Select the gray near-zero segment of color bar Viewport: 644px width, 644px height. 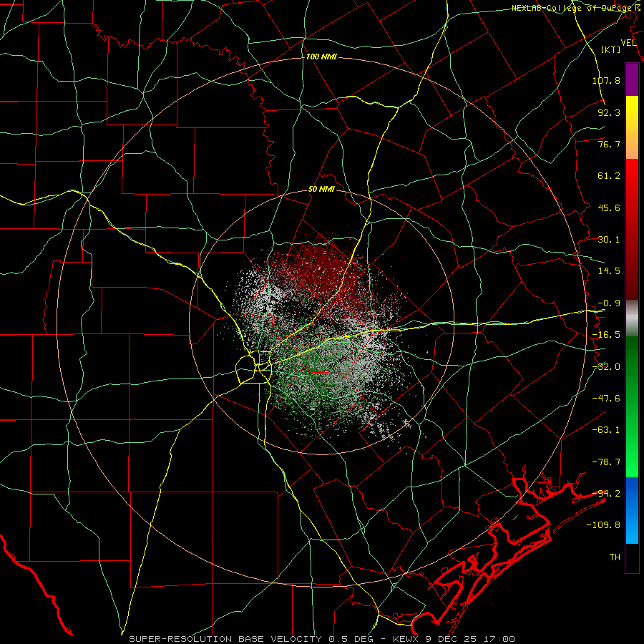632,318
